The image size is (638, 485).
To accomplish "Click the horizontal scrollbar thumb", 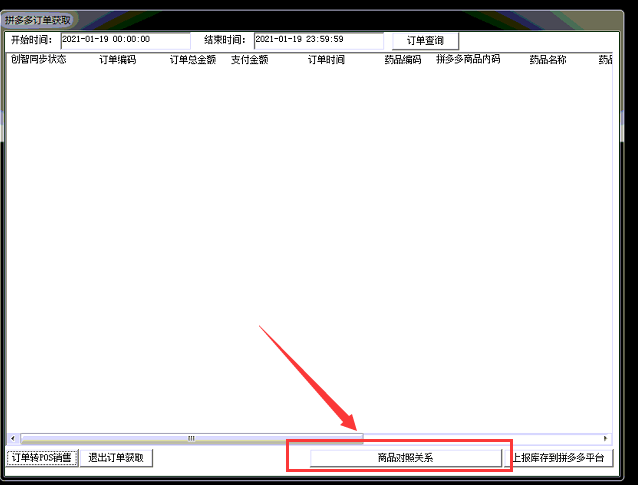I will (x=192, y=439).
